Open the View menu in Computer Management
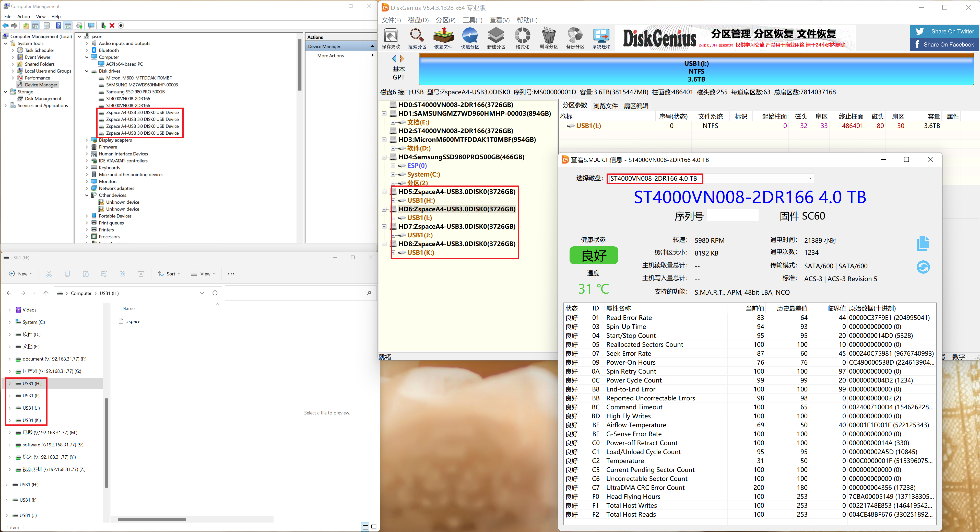 (x=41, y=16)
